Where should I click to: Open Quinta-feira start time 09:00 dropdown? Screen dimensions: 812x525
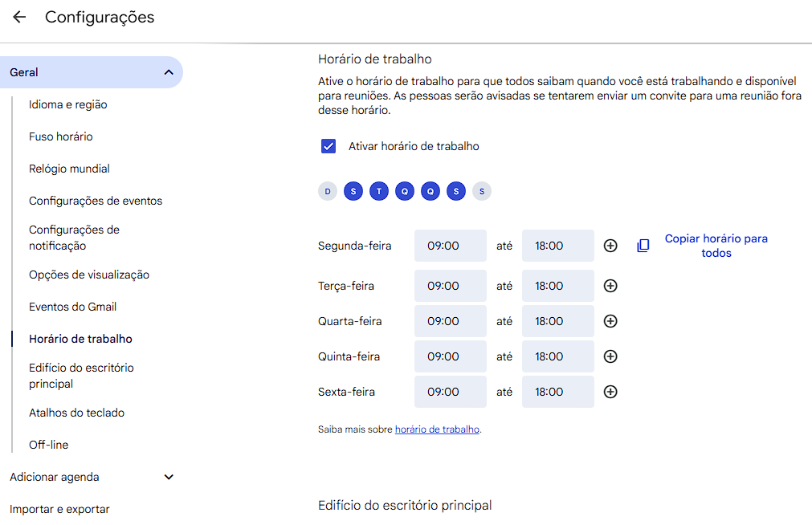pyautogui.click(x=451, y=356)
